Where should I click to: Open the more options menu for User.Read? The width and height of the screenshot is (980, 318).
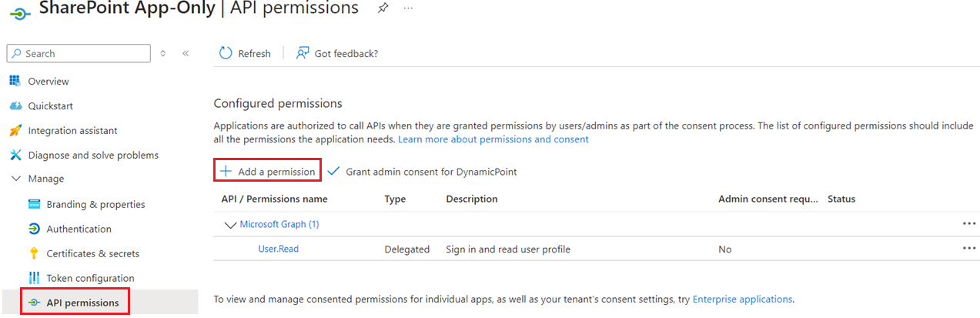pos(968,249)
